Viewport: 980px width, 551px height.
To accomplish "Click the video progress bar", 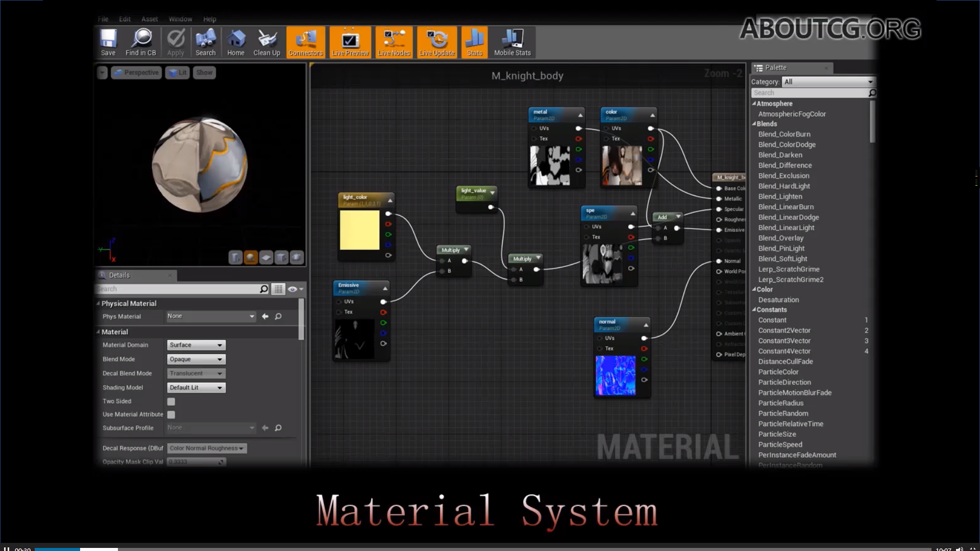I will 482,549.
